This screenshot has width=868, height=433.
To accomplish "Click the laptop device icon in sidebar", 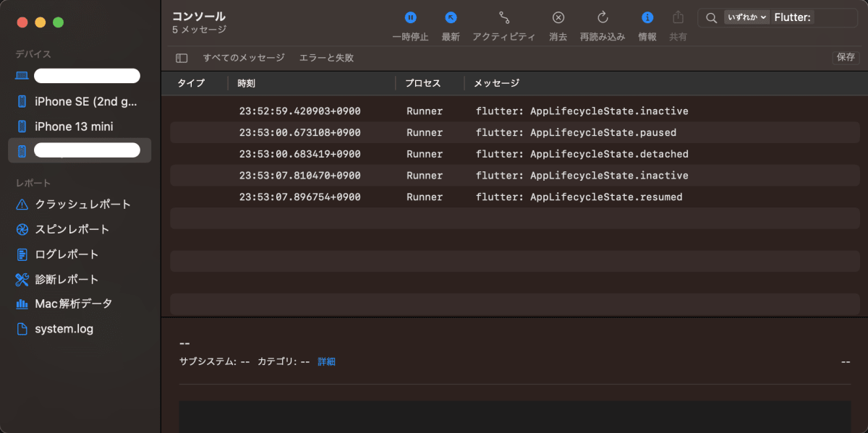I will coord(22,76).
